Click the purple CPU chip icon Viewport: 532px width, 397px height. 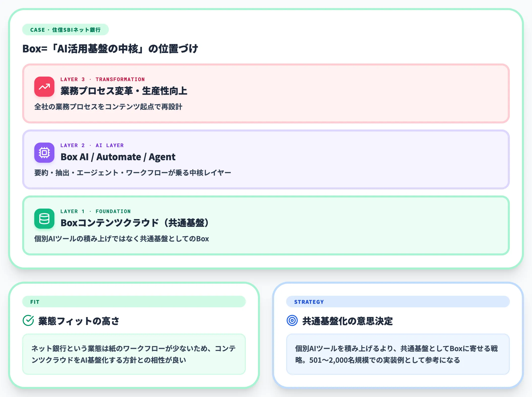[x=44, y=153]
